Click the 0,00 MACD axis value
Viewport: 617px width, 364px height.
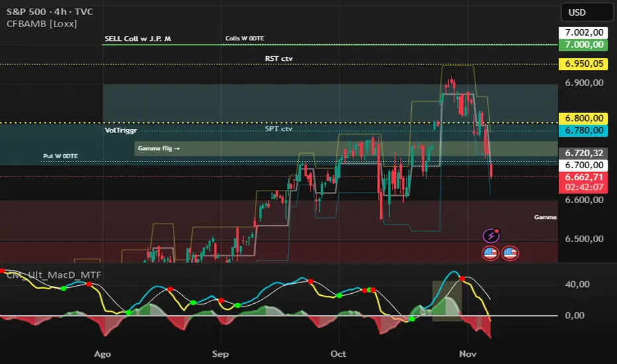coord(575,315)
